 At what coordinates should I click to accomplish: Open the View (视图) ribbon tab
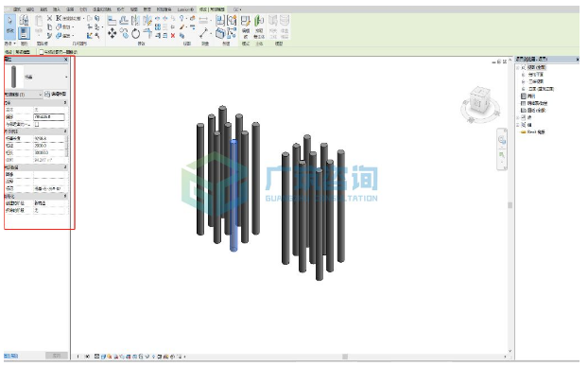[134, 9]
